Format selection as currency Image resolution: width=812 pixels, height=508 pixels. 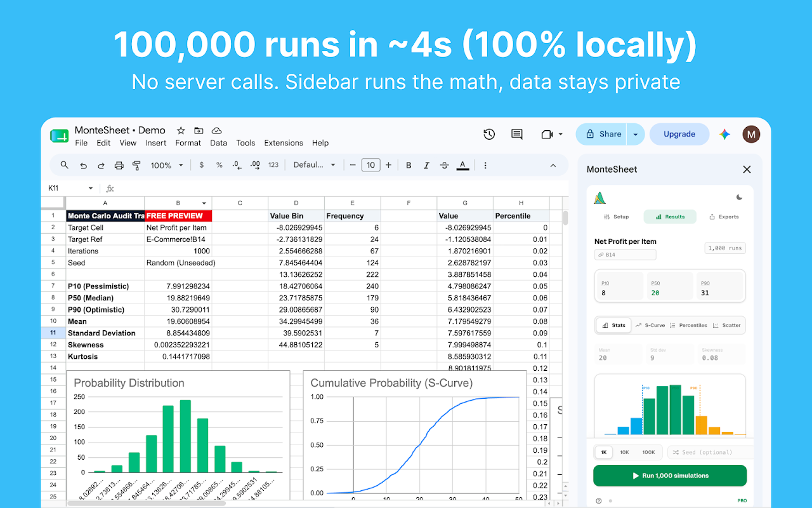[x=202, y=165]
